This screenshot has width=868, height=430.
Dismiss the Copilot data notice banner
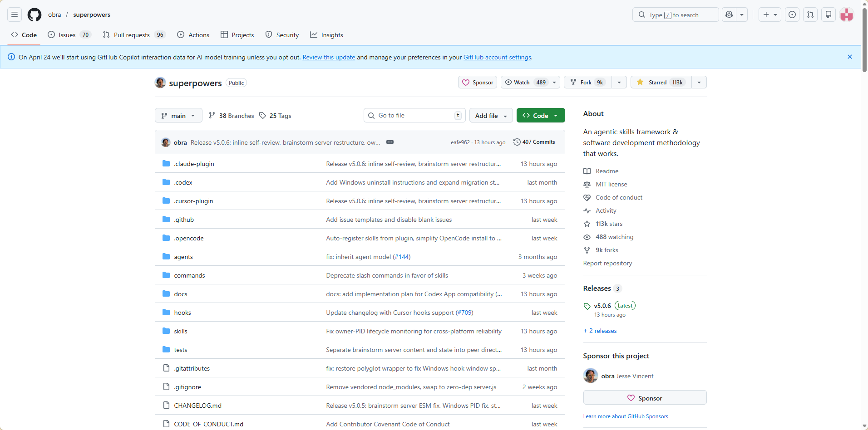coord(850,57)
